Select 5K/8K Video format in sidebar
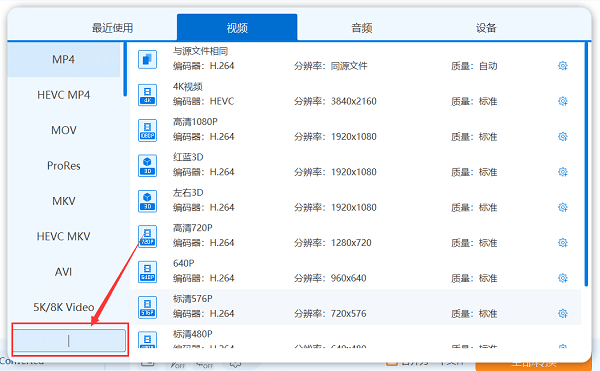 pos(64,307)
